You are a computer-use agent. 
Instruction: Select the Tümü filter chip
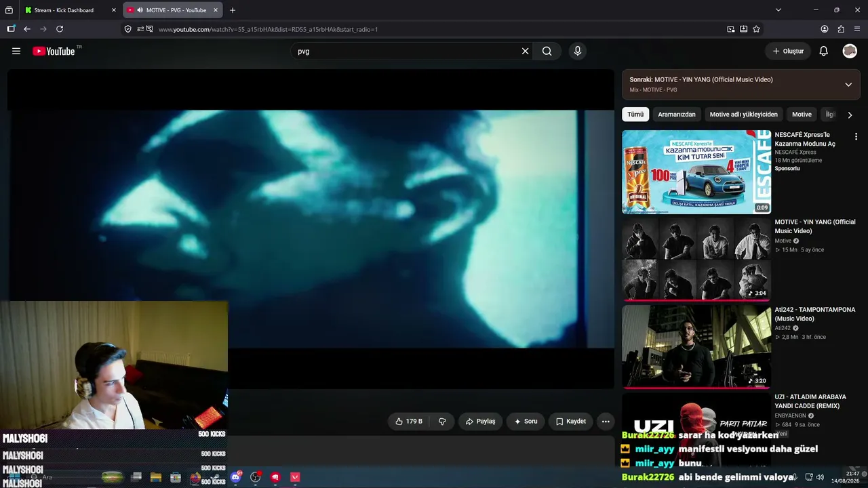[x=635, y=115]
